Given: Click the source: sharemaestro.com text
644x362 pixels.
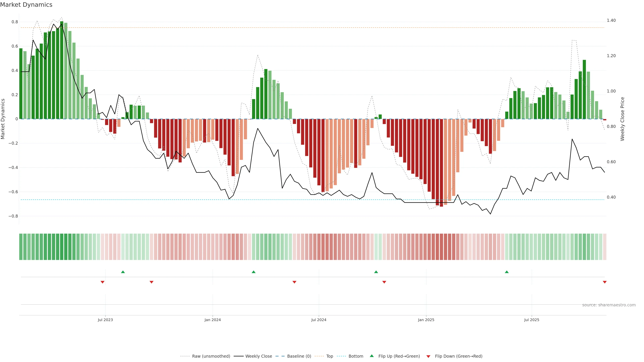Looking at the screenshot, I should [x=609, y=305].
